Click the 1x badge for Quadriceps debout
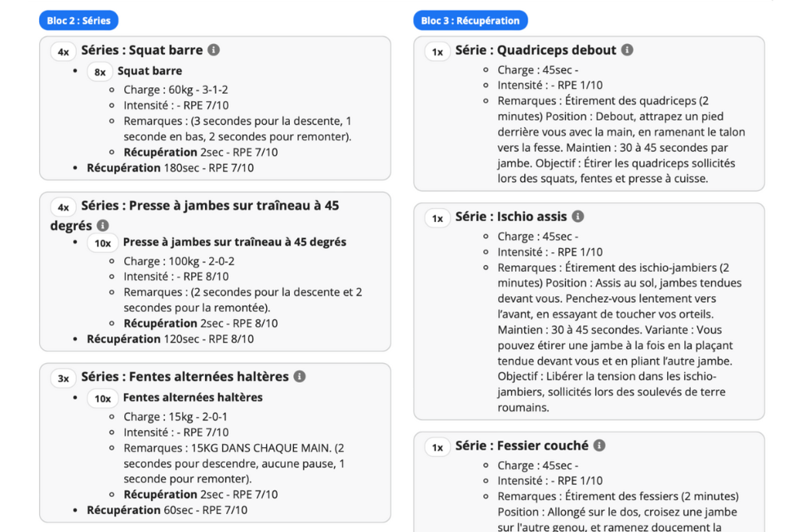Image resolution: width=801 pixels, height=532 pixels. click(x=437, y=52)
